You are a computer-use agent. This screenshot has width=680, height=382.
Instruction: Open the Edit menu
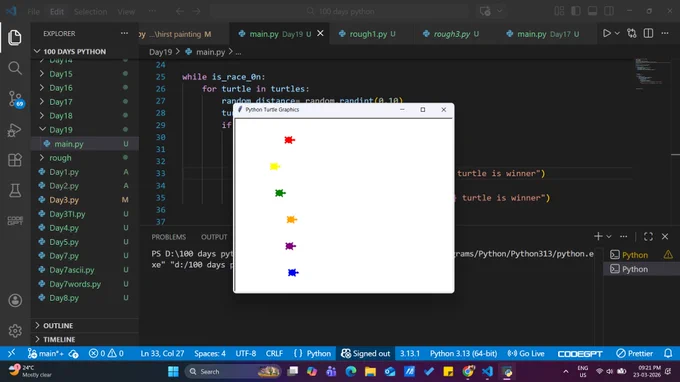point(57,12)
